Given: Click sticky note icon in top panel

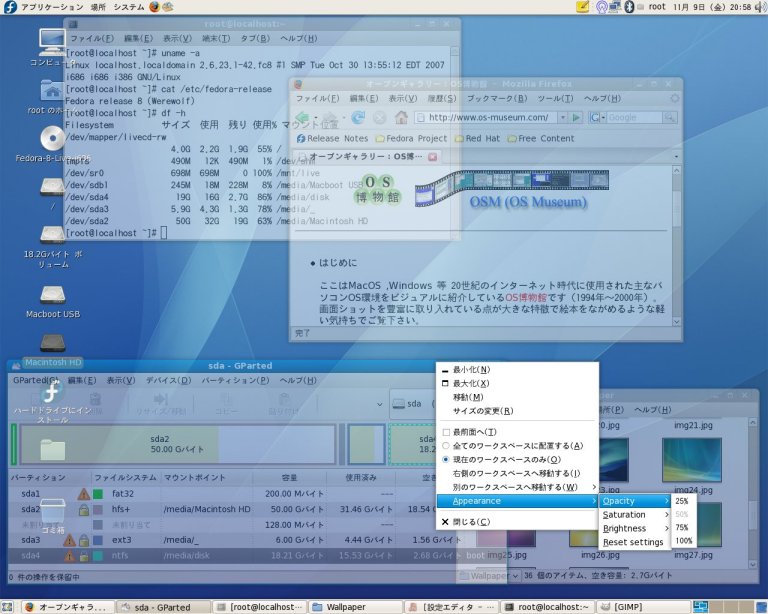Looking at the screenshot, I should click(x=582, y=7).
